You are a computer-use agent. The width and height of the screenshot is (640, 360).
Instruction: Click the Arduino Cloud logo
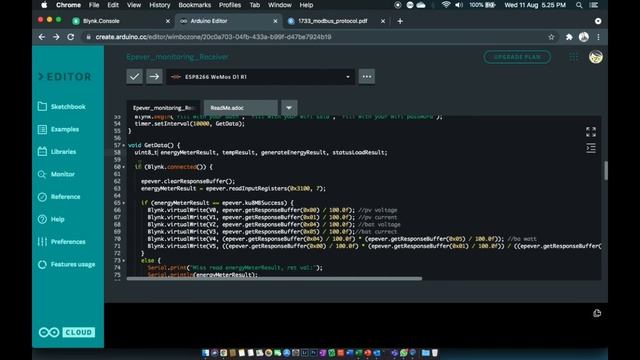(x=67, y=332)
